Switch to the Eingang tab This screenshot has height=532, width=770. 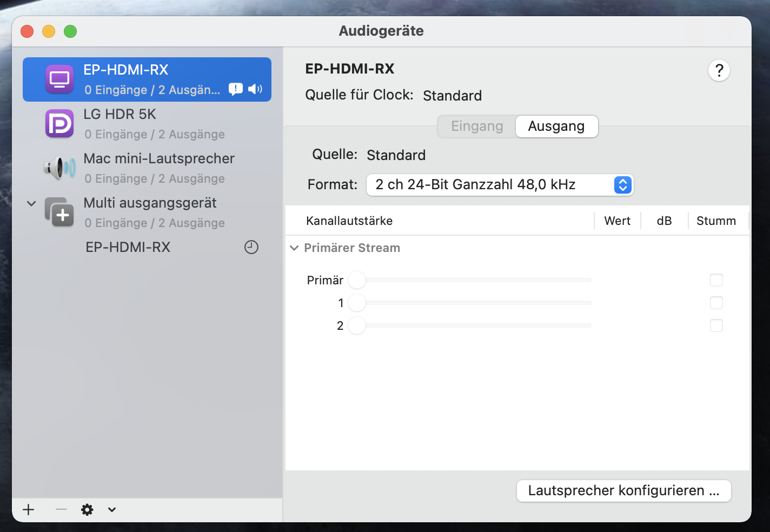pyautogui.click(x=477, y=127)
